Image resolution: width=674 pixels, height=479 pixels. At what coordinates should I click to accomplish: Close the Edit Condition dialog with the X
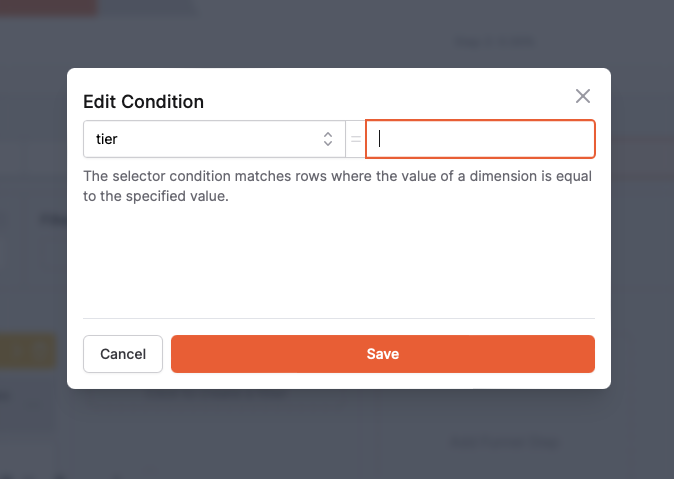coord(583,96)
